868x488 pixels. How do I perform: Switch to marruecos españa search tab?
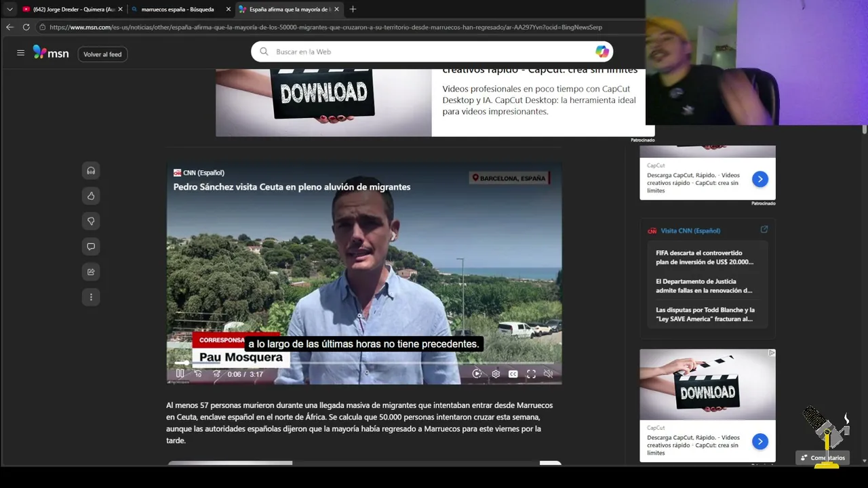[x=180, y=9]
